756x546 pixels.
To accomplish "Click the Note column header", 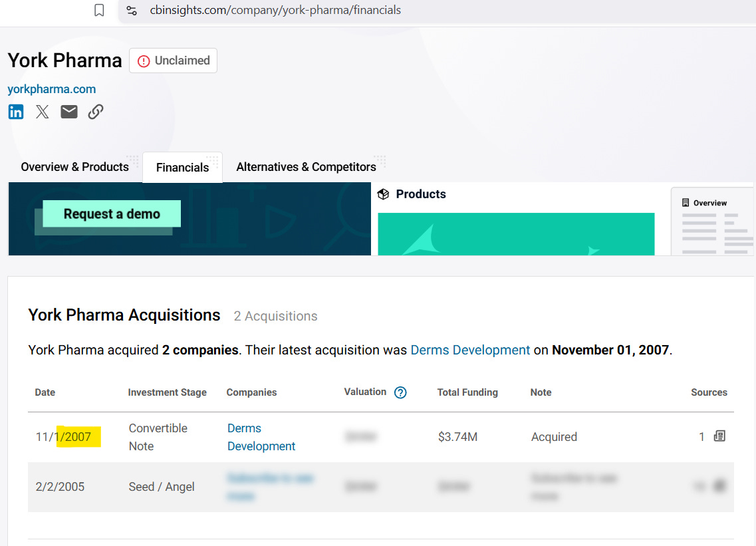I will pyautogui.click(x=541, y=392).
